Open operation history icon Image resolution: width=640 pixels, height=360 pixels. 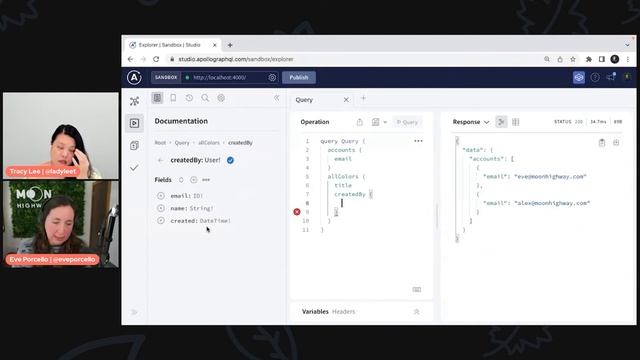pos(189,98)
